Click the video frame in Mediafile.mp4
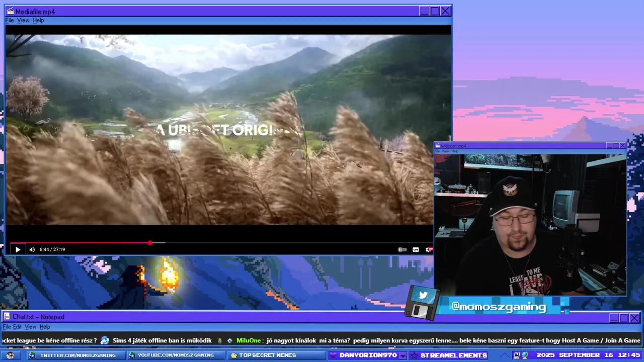This screenshot has height=362, width=644. point(219,129)
